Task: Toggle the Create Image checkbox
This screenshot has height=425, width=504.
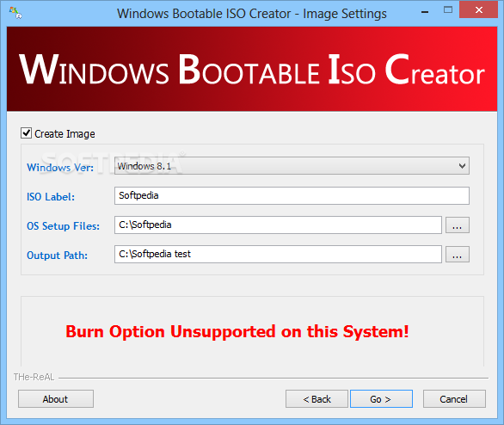Action: (x=26, y=133)
